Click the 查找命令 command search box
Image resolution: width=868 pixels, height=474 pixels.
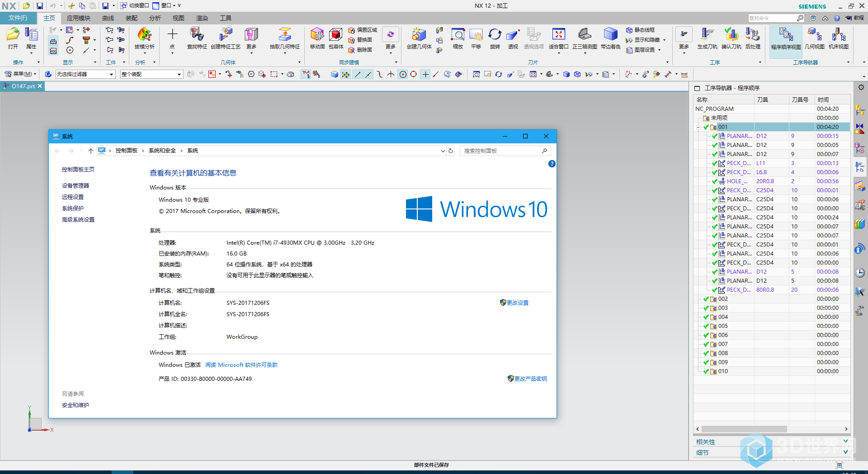click(x=776, y=18)
